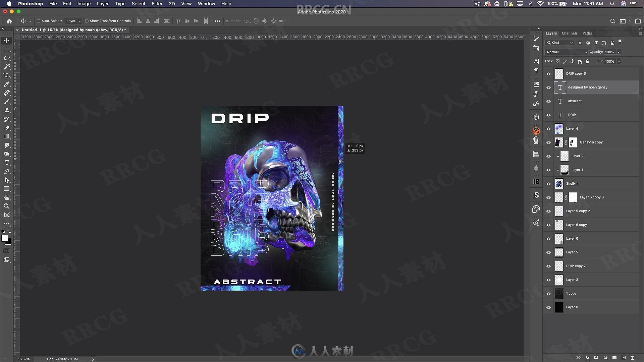
Task: Toggle visibility of Layer 4
Action: (548, 129)
